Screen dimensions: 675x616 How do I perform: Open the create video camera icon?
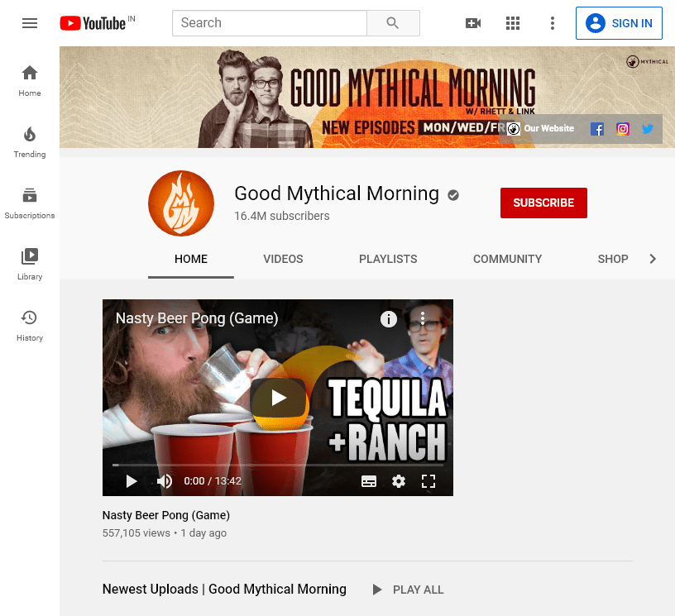[x=473, y=23]
